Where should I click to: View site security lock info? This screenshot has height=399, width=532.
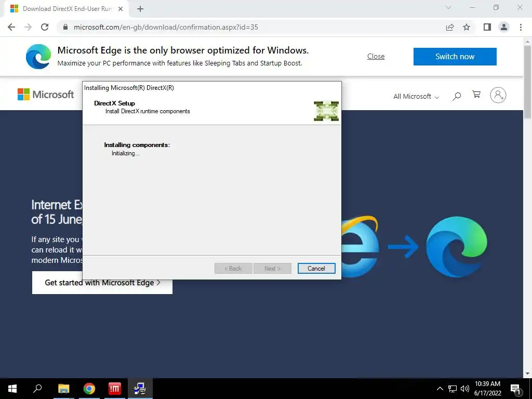pyautogui.click(x=65, y=27)
